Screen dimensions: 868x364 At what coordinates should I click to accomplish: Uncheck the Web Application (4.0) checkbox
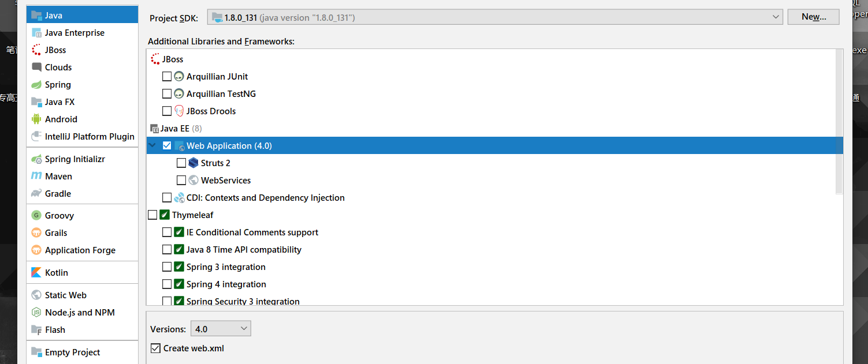(167, 146)
